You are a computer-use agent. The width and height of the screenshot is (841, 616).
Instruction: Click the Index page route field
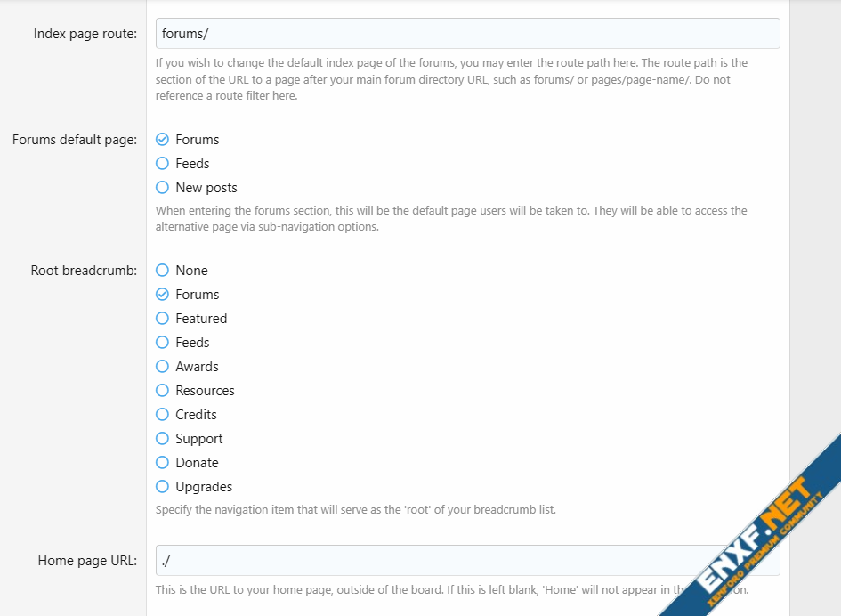(x=467, y=34)
